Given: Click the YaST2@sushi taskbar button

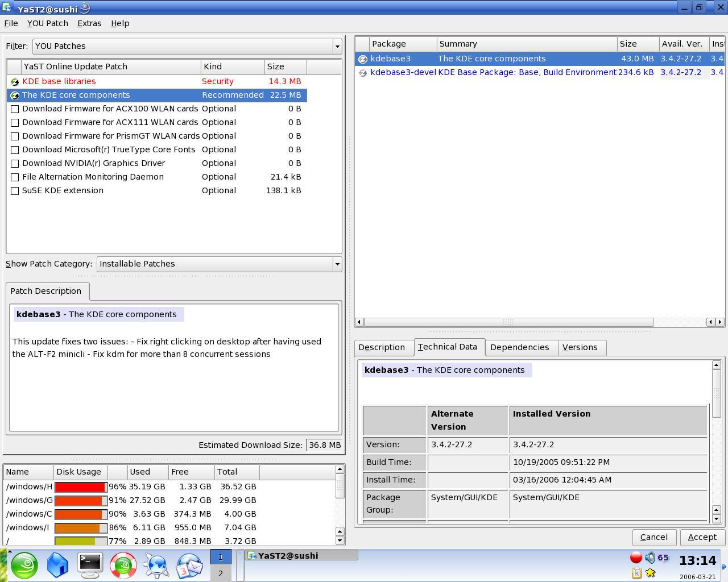Looking at the screenshot, I should pos(301,556).
